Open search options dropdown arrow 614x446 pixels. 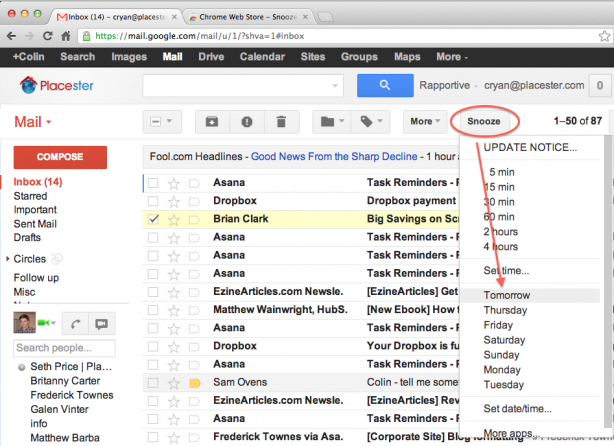click(335, 85)
